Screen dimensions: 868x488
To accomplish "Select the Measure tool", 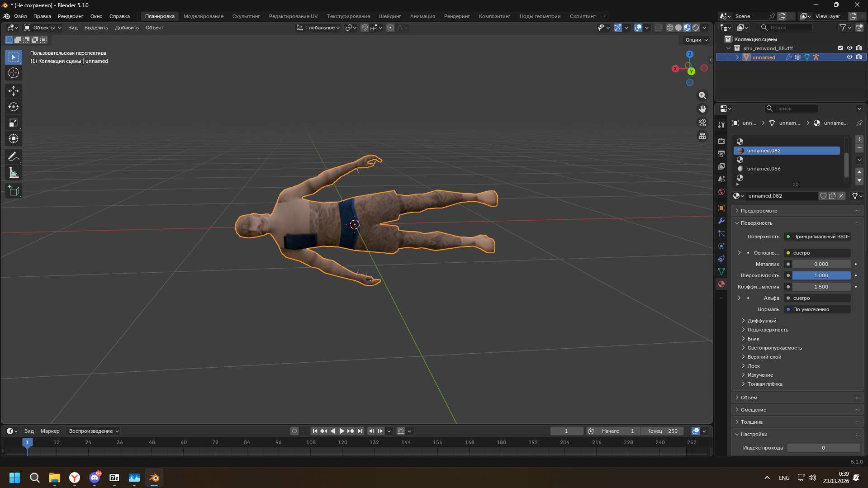I will (14, 173).
